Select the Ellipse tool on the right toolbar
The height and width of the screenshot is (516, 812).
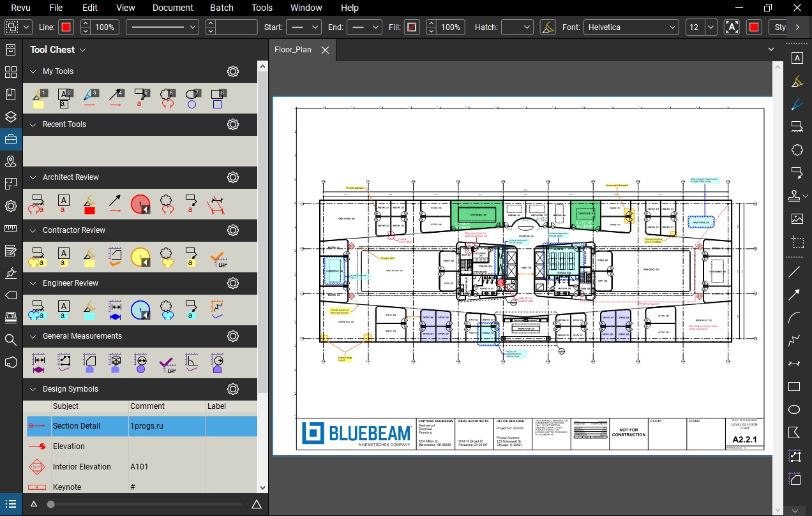[796, 409]
